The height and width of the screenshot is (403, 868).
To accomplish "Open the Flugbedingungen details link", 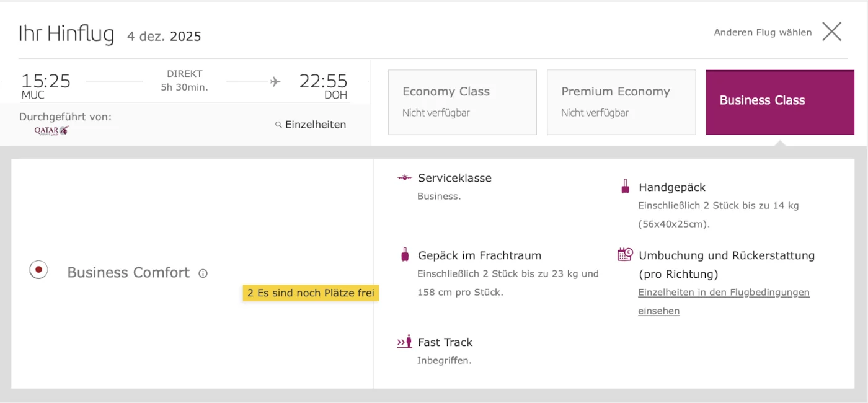I will (724, 293).
